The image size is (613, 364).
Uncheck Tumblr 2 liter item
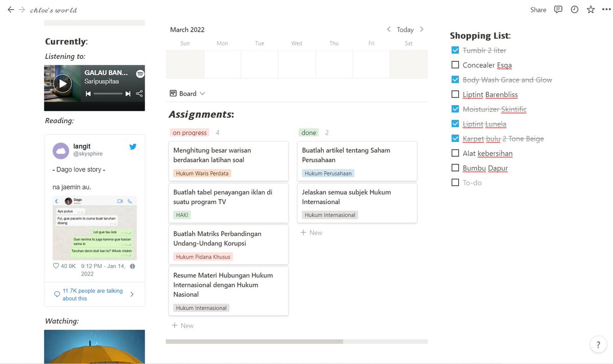tap(455, 51)
